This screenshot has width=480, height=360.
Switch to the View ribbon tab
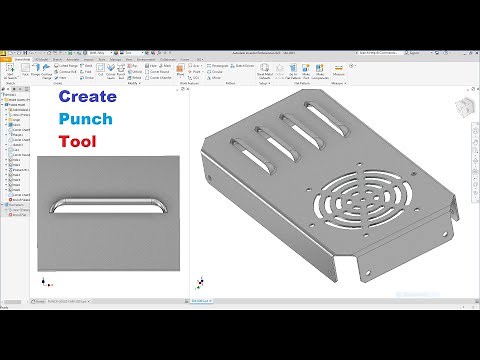click(x=129, y=59)
